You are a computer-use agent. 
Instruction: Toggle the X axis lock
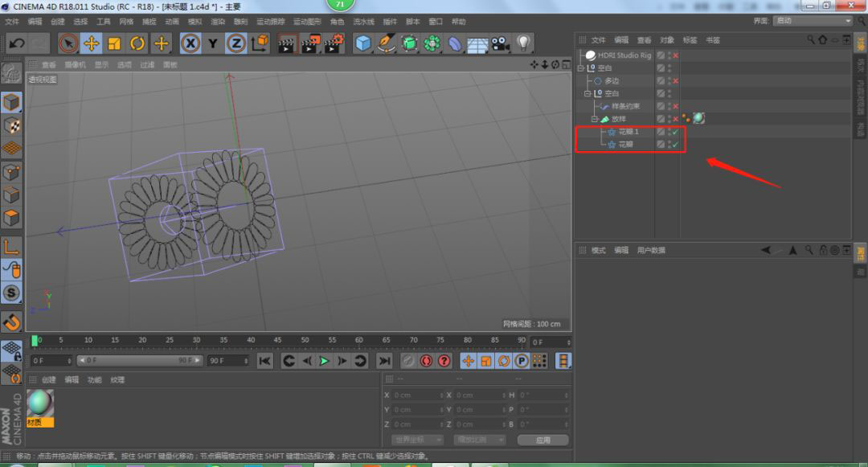(190, 43)
